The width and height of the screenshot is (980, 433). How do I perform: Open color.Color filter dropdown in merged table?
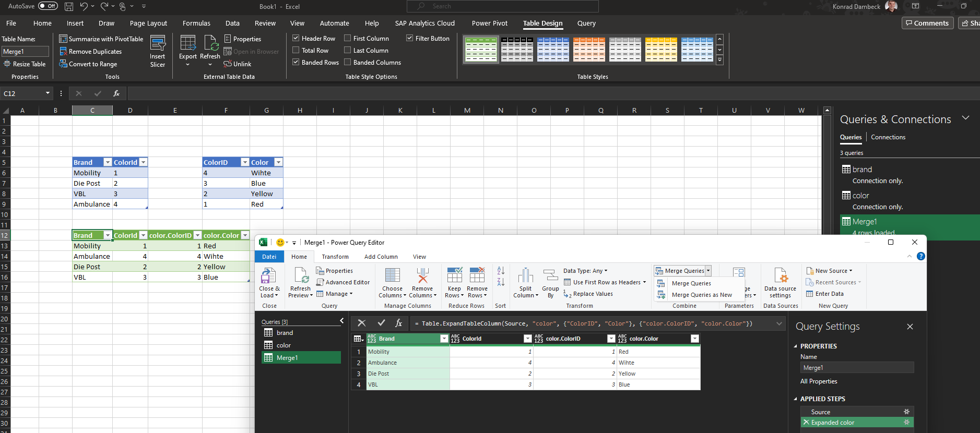click(x=245, y=235)
